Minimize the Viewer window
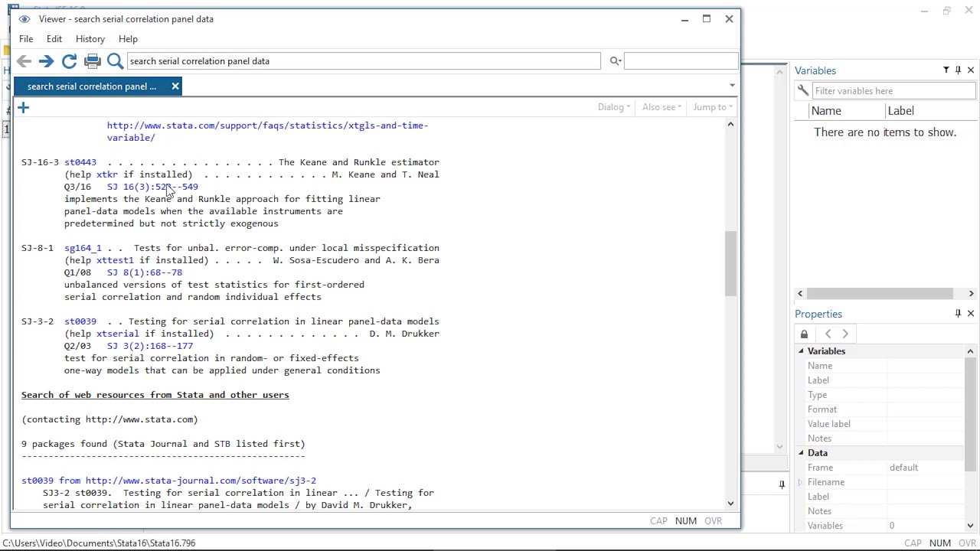The image size is (980, 551). click(684, 19)
